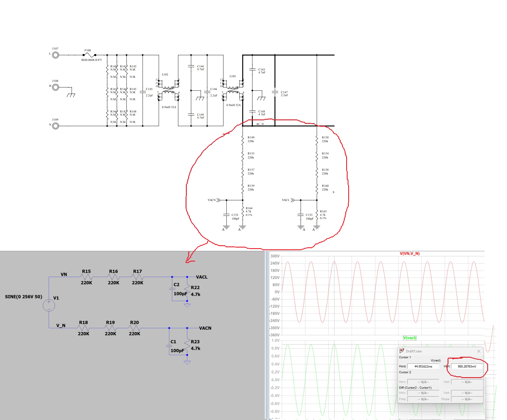
Task: Click capacitor C146 2.2uF symbol
Action: pyautogui.click(x=207, y=92)
